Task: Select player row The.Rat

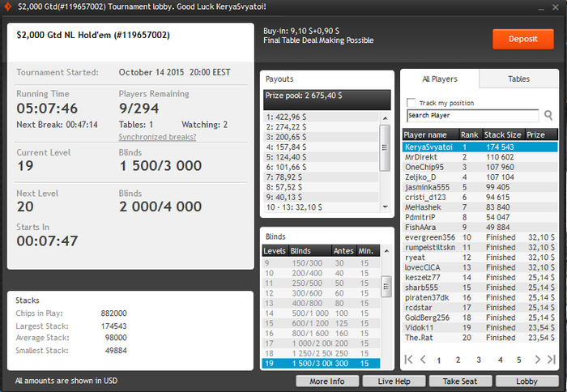Action: 480,338
